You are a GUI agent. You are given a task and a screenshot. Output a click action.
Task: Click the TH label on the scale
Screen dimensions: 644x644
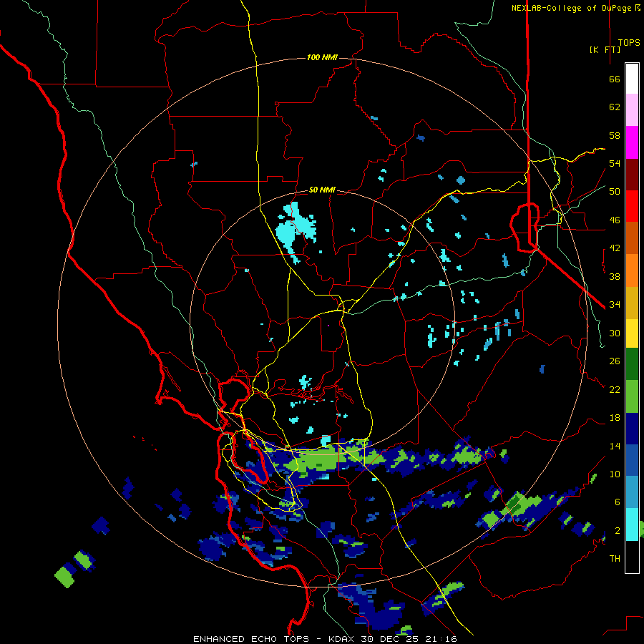pyautogui.click(x=615, y=559)
